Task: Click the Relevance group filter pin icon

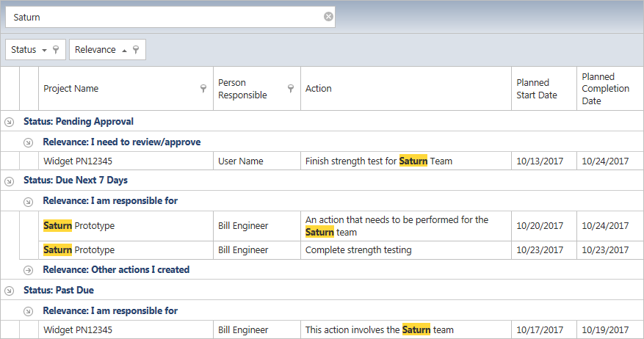Action: (136, 50)
